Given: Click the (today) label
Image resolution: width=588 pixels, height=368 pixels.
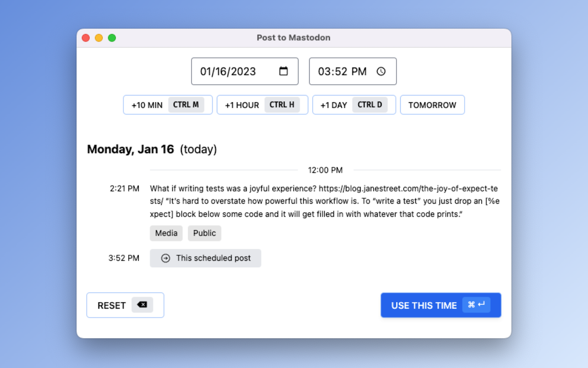Looking at the screenshot, I should point(198,149).
